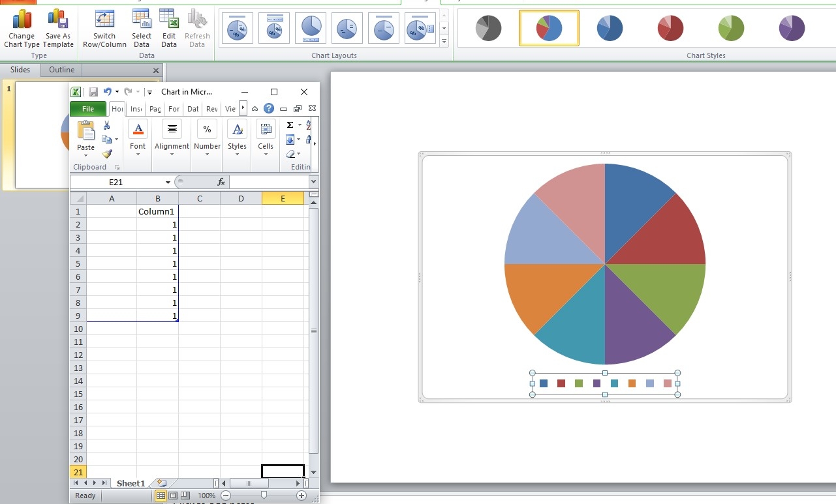This screenshot has height=504, width=836.
Task: Click the Edit Data icon
Action: tap(169, 28)
